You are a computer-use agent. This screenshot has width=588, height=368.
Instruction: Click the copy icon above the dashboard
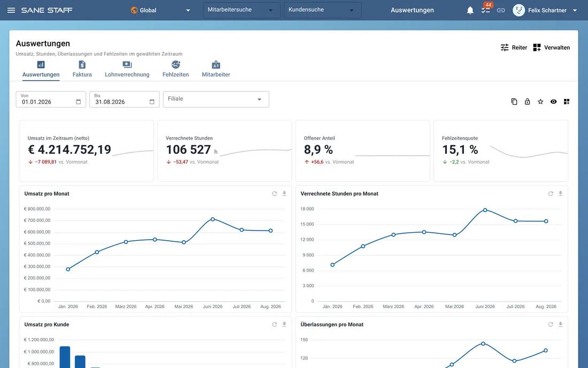coord(514,102)
